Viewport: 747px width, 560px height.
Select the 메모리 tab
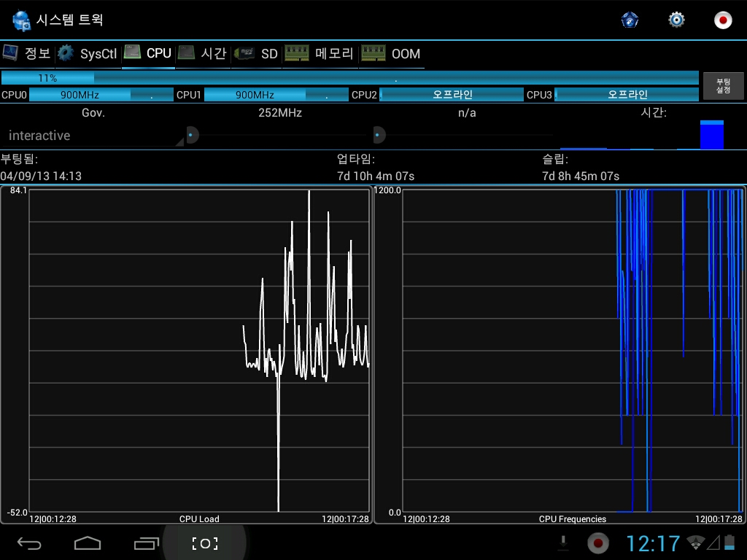click(x=320, y=53)
